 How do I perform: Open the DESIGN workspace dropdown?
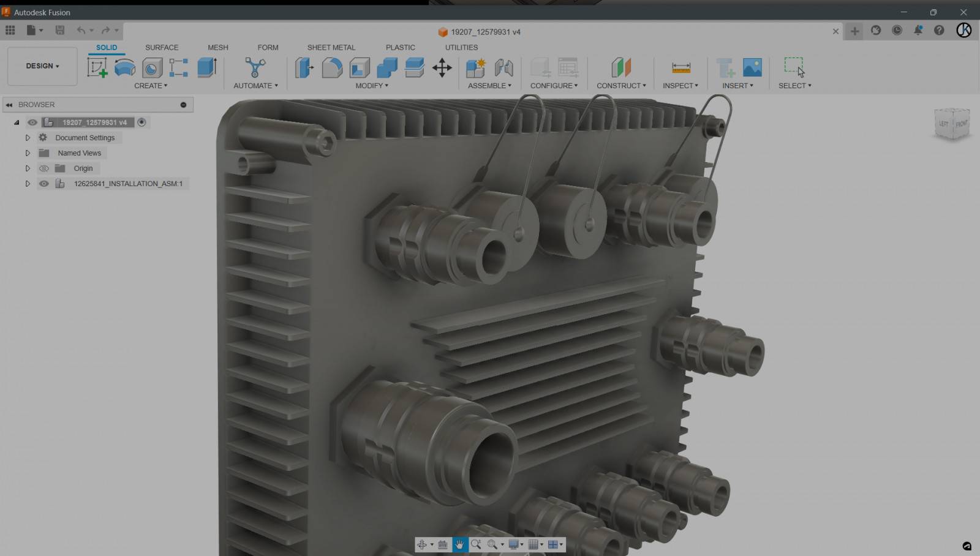click(42, 66)
